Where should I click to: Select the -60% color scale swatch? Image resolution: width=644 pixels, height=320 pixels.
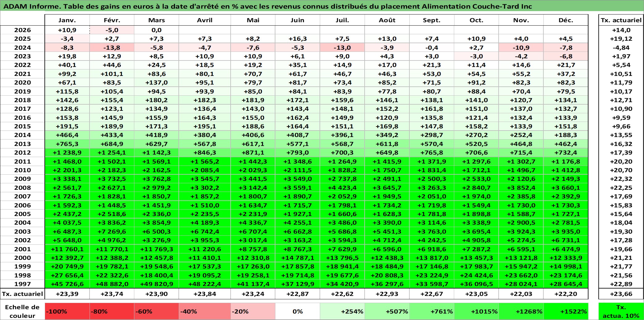157,311
